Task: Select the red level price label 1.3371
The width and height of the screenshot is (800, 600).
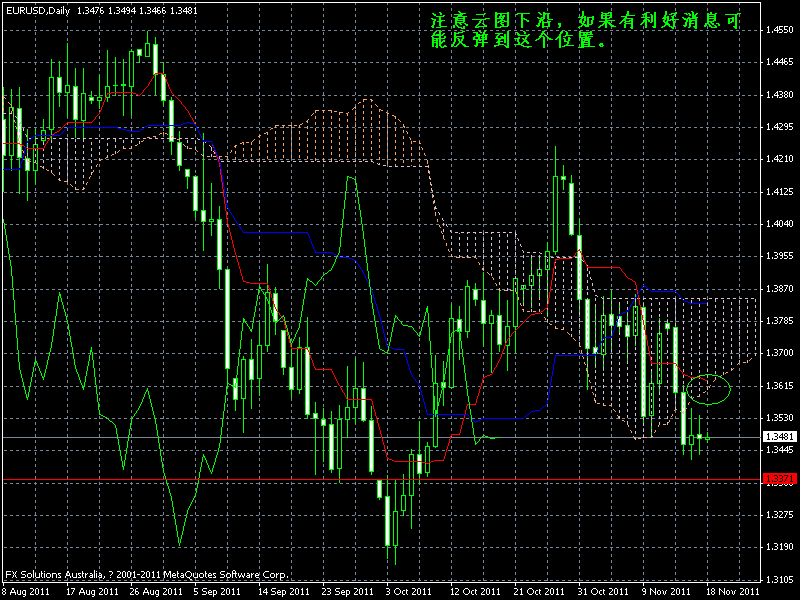Action: coord(780,479)
